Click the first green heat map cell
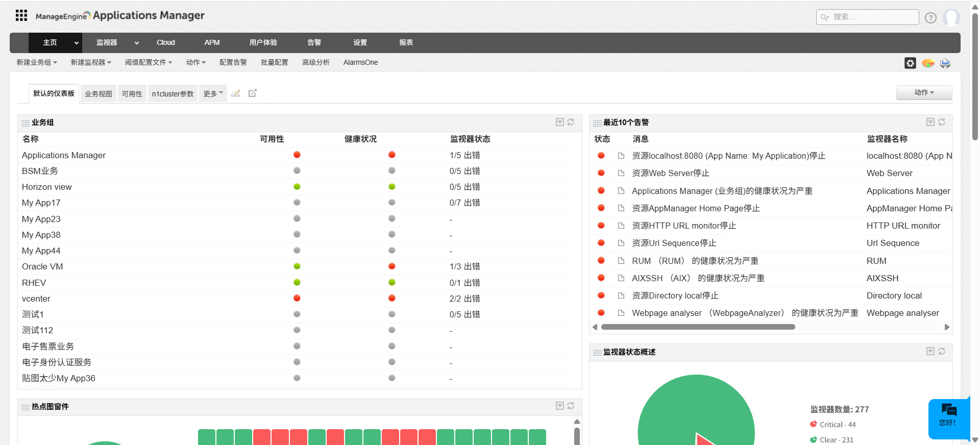Screen dimensions: 980x445 [x=207, y=437]
